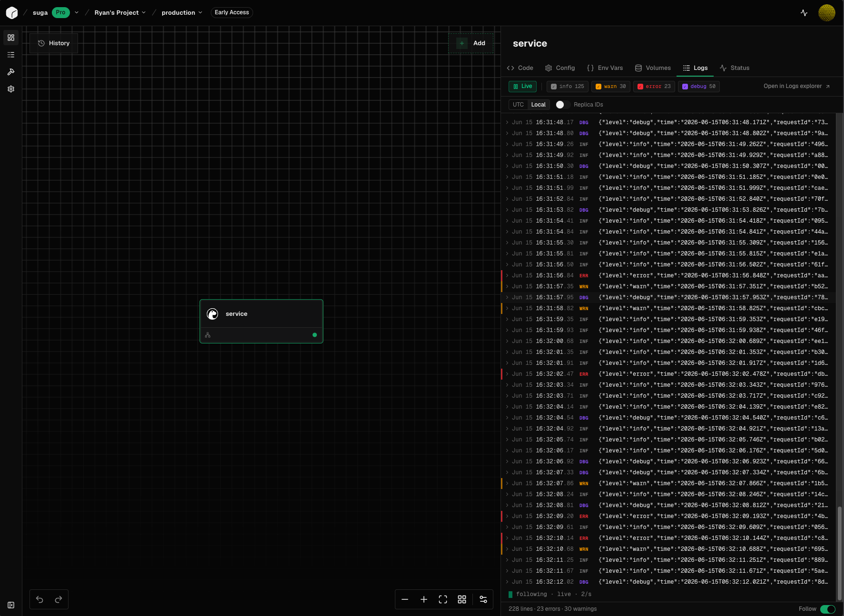Screen dimensions: 844x616
Task: Open canvas display options sliders icon
Action: click(x=483, y=599)
